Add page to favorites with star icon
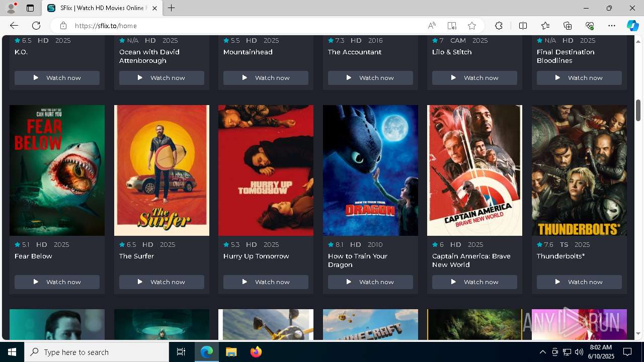 (471, 26)
